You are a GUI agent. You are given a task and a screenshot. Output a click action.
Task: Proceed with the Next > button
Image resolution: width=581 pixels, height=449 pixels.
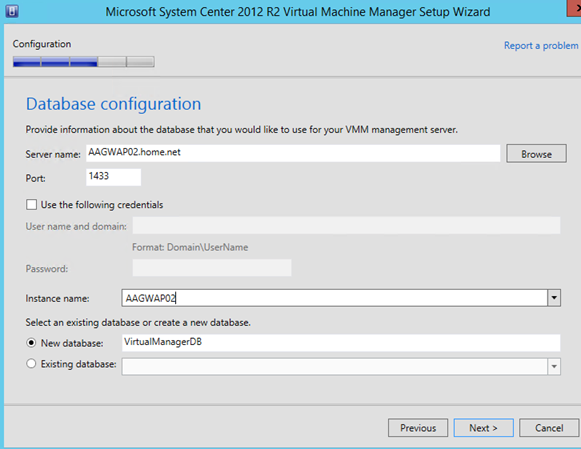coord(484,428)
